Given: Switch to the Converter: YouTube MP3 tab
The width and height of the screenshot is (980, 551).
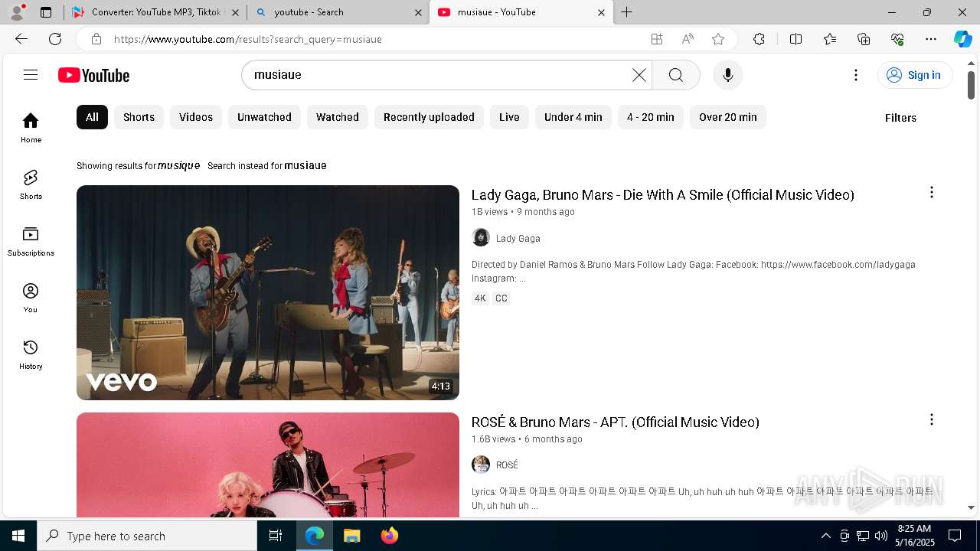Looking at the screenshot, I should point(155,12).
